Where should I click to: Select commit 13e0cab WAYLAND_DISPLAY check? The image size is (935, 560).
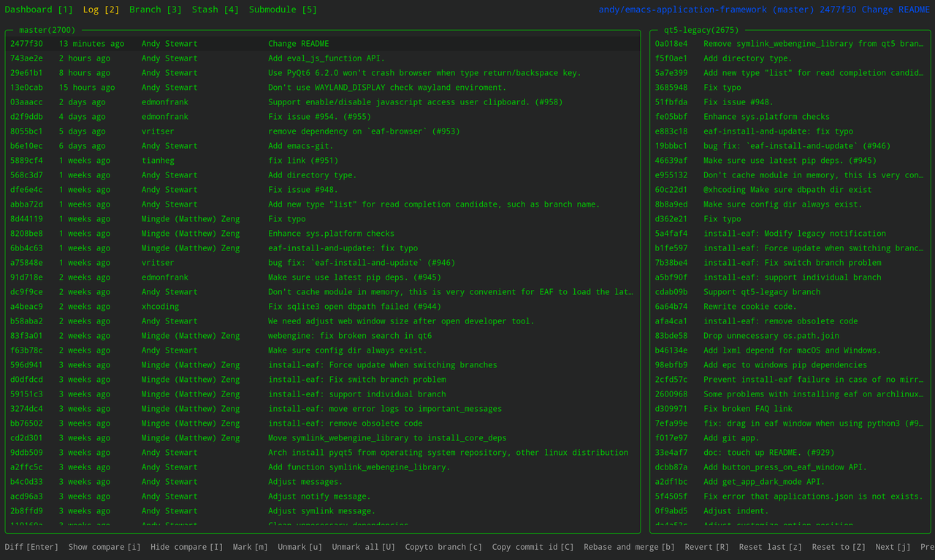pyautogui.click(x=323, y=88)
